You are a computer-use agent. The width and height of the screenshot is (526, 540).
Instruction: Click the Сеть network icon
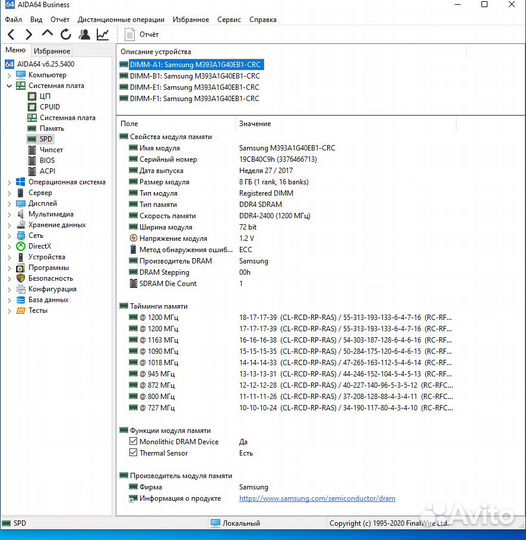point(21,236)
